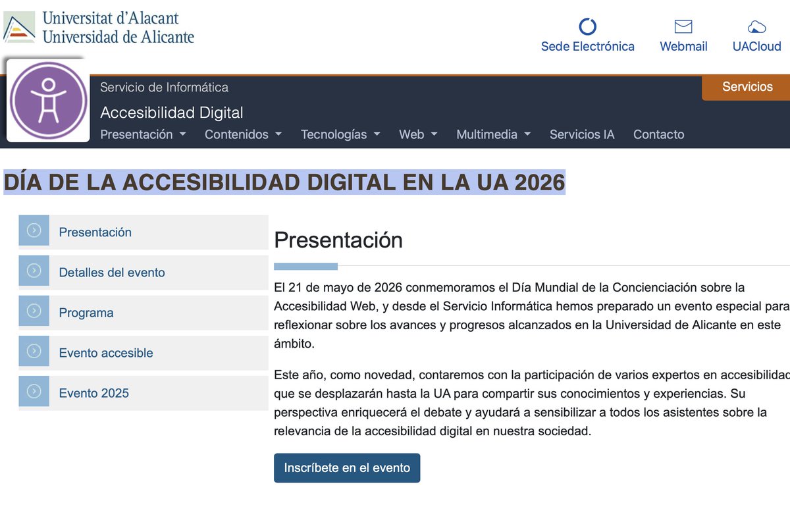
Task: Click the highlighted page title text
Action: pyautogui.click(x=283, y=182)
